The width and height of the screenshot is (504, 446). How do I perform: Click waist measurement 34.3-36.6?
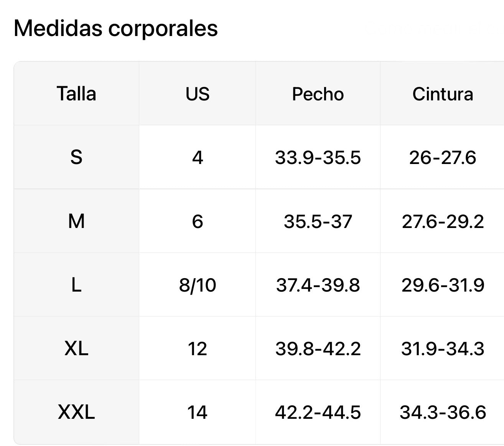coord(443,412)
